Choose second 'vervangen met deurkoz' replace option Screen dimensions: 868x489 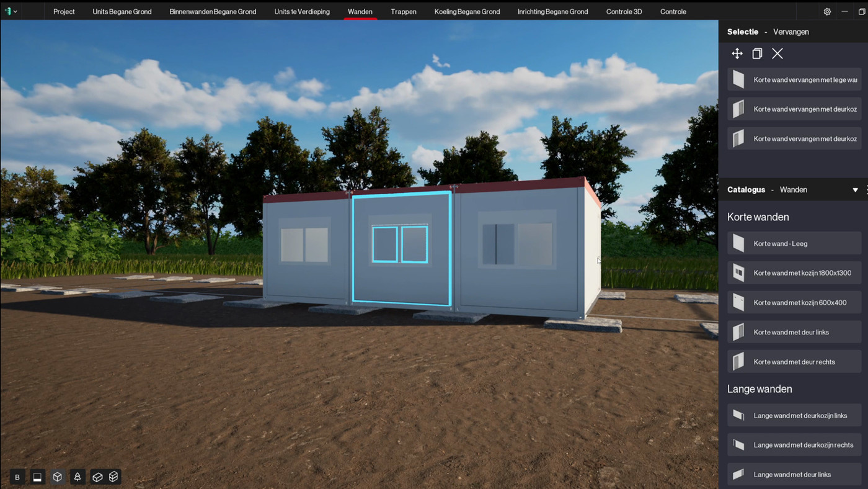click(x=794, y=139)
